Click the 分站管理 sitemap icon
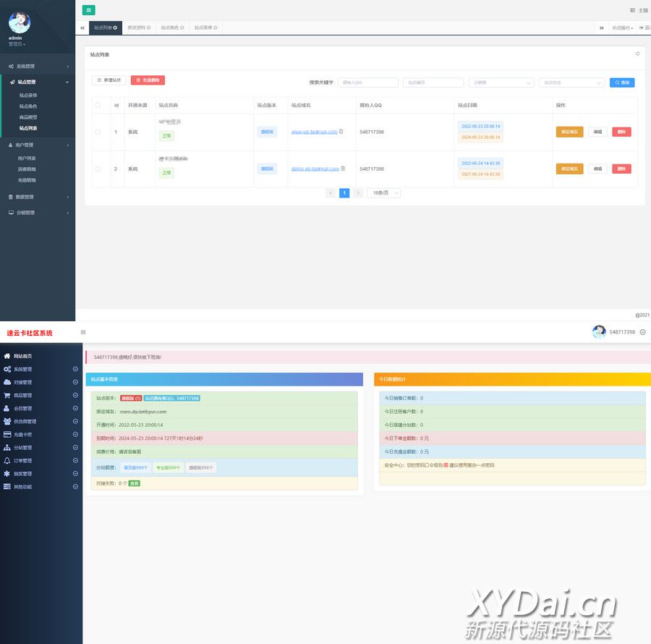Screen dimensions: 651x644 coord(7,447)
